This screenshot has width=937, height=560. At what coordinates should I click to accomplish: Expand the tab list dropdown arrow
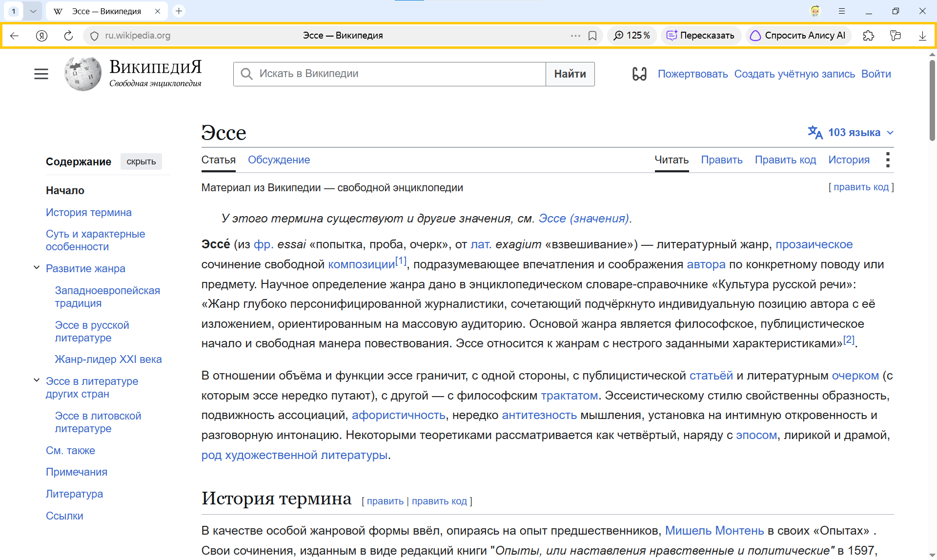33,11
